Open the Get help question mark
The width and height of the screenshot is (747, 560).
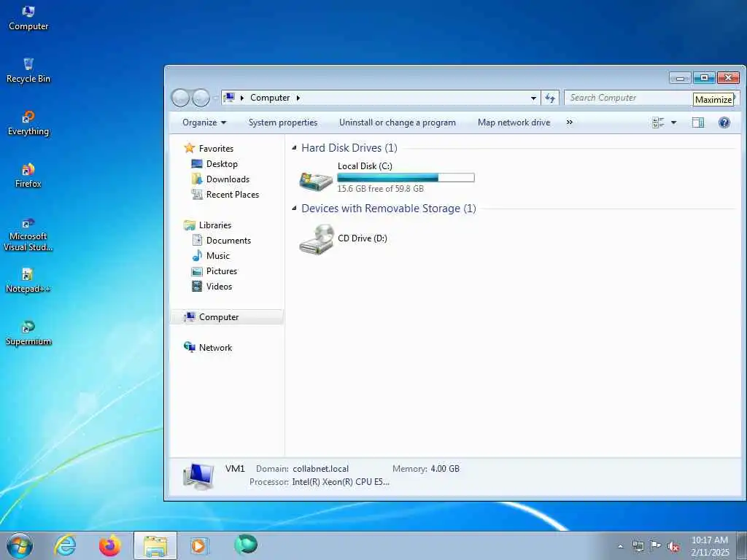(x=724, y=122)
